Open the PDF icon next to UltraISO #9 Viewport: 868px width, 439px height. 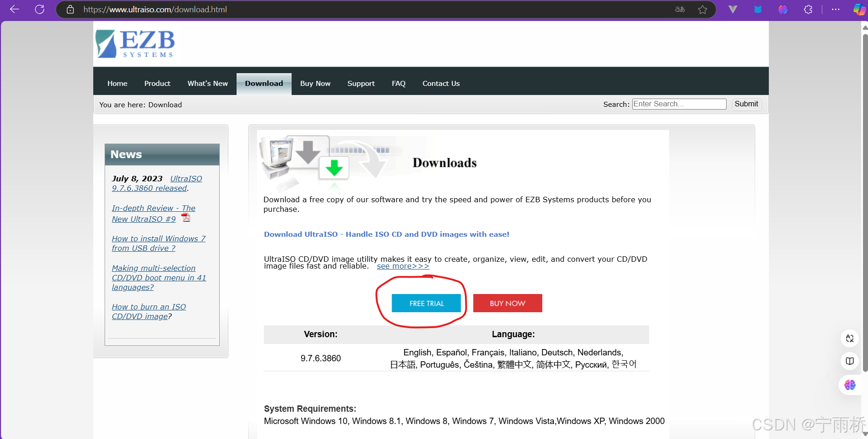coord(186,218)
